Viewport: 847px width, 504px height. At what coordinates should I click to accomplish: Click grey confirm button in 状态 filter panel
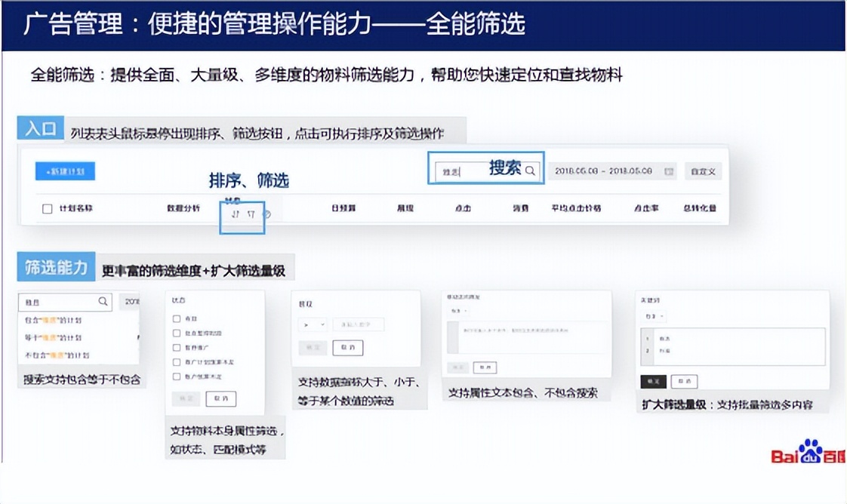click(x=186, y=398)
